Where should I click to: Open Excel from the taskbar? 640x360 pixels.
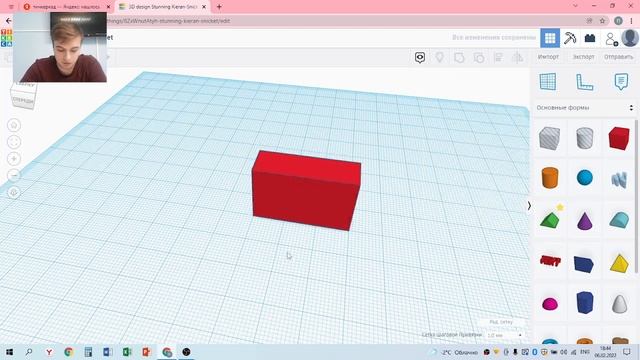click(127, 352)
